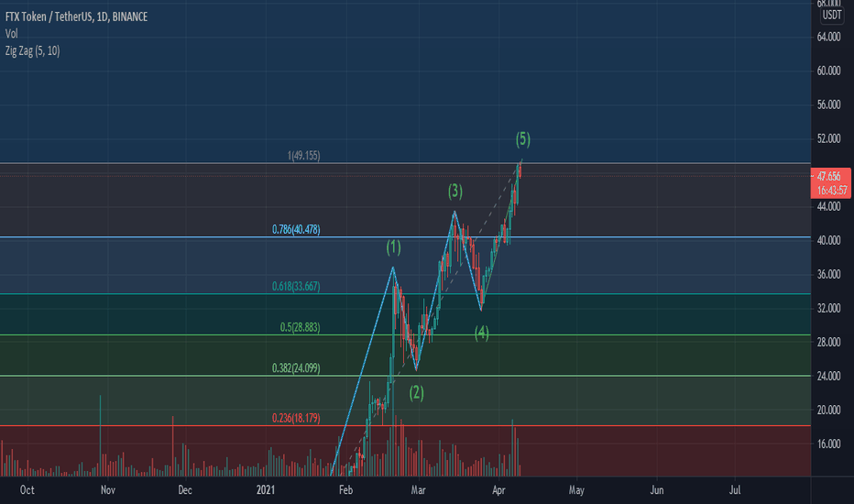The height and width of the screenshot is (504, 854).
Task: Select the Fibonacci level 0.236(18.179) label
Action: 296,418
